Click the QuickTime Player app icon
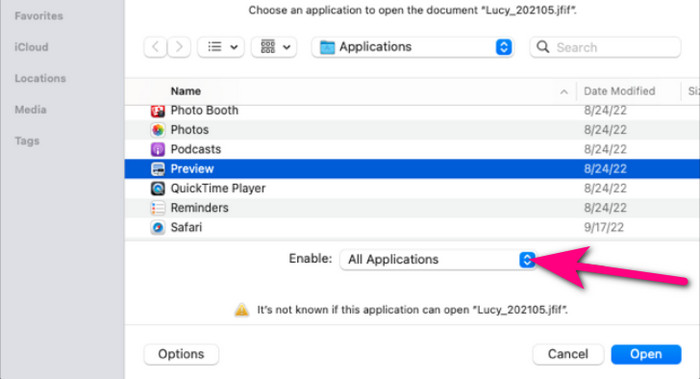The height and width of the screenshot is (379, 700). (x=158, y=188)
